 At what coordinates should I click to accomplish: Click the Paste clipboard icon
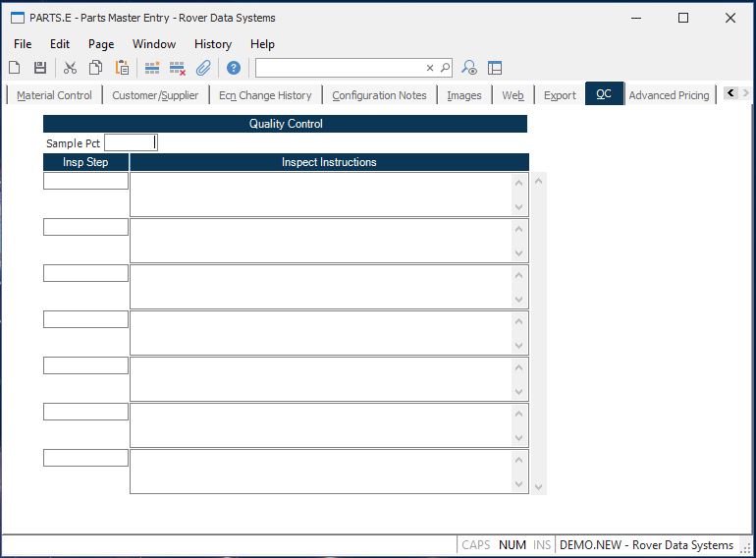(x=122, y=68)
